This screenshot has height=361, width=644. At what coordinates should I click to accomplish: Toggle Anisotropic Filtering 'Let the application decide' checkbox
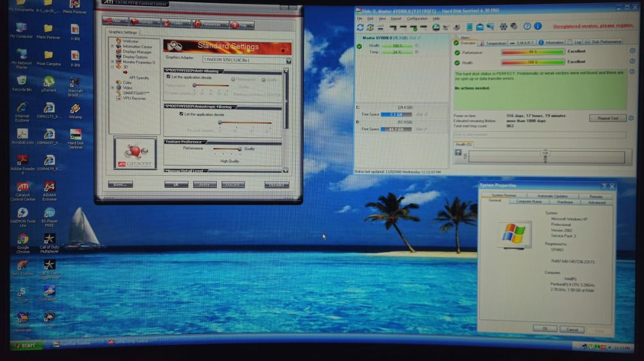(181, 114)
